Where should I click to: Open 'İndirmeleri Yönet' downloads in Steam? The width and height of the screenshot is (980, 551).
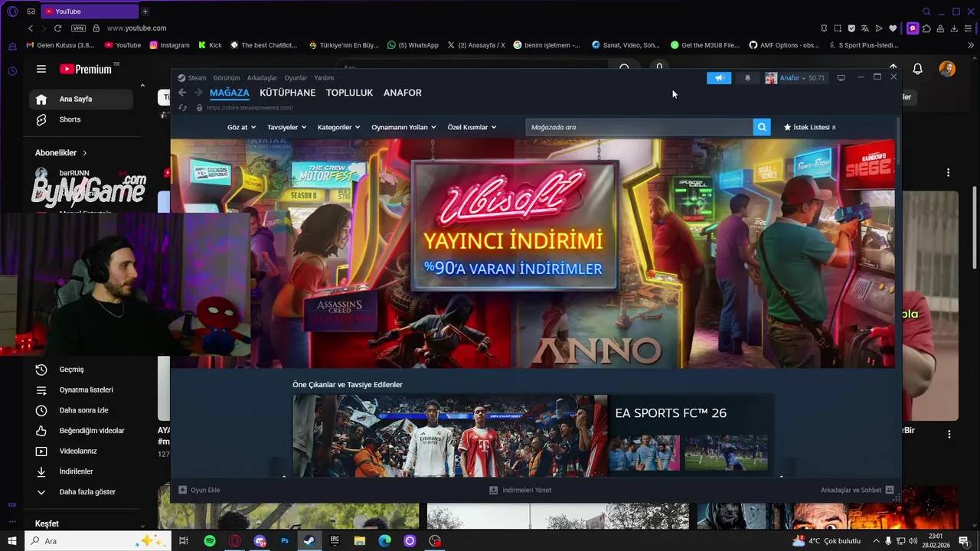[521, 490]
